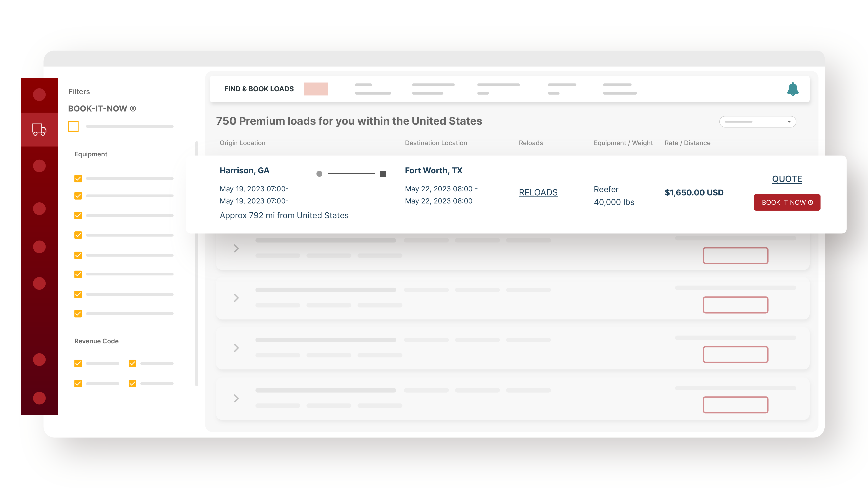The height and width of the screenshot is (488, 868).
Task: Click BOOK IT NOW button for first load
Action: point(787,202)
